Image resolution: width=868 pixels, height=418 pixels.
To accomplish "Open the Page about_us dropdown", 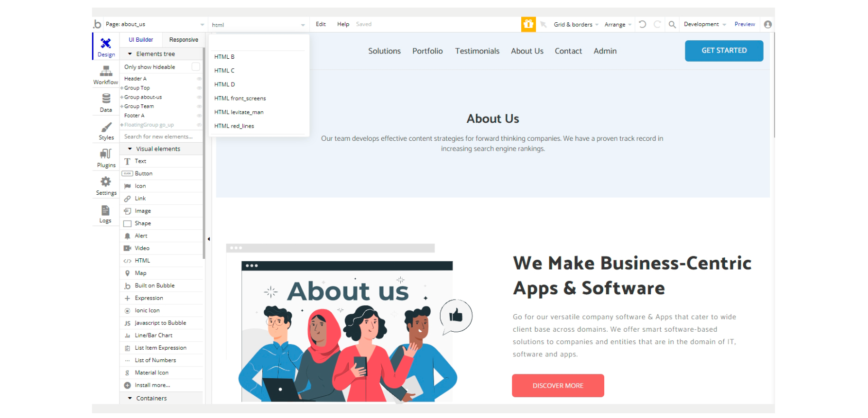I will [155, 24].
